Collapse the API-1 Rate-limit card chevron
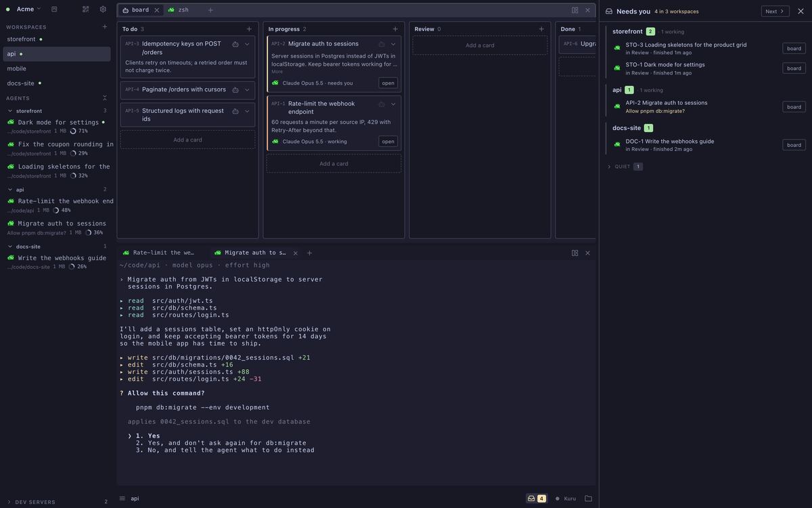This screenshot has height=508, width=812. (393, 104)
